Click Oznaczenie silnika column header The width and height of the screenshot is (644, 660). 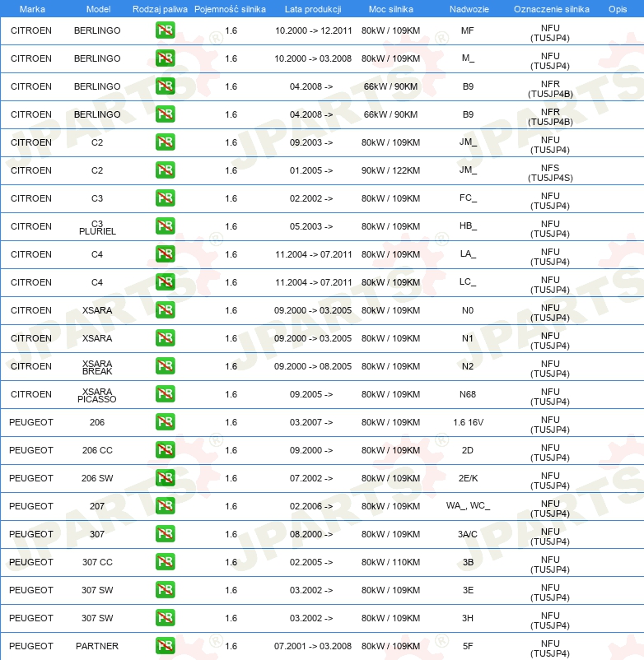coord(551,9)
